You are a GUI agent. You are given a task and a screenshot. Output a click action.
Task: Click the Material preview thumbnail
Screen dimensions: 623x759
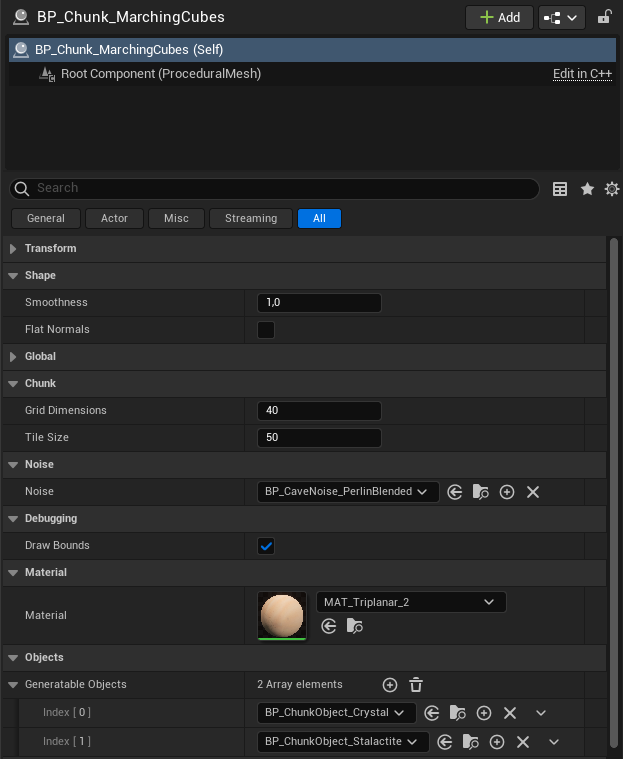coord(282,615)
